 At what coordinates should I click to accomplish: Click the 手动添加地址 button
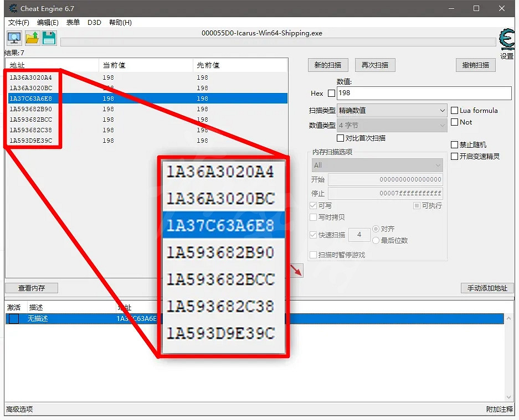(x=487, y=288)
